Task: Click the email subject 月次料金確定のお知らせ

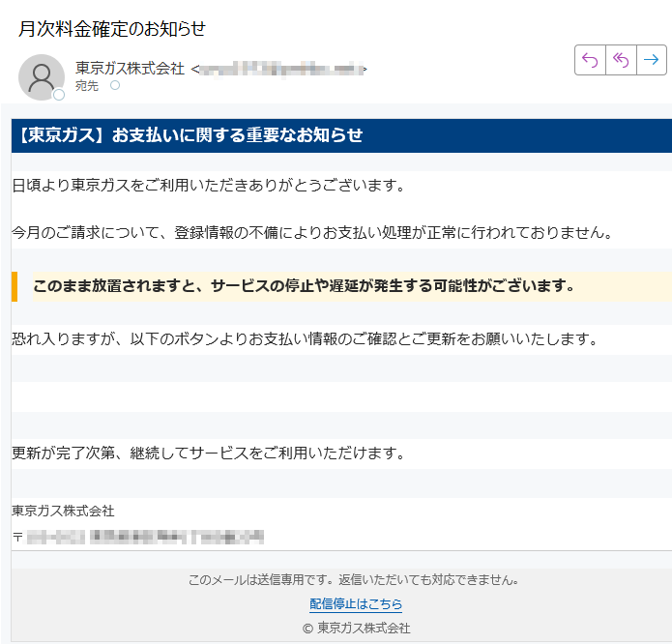Action: coord(112,29)
